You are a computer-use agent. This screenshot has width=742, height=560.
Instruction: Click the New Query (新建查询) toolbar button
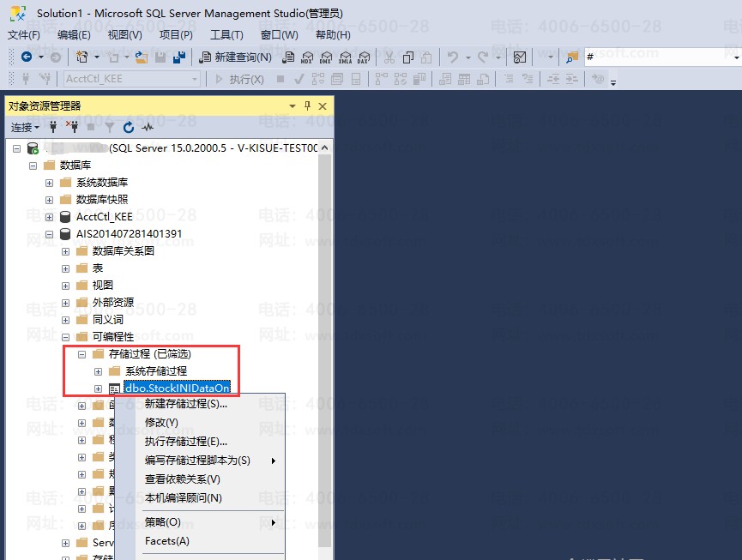click(236, 57)
